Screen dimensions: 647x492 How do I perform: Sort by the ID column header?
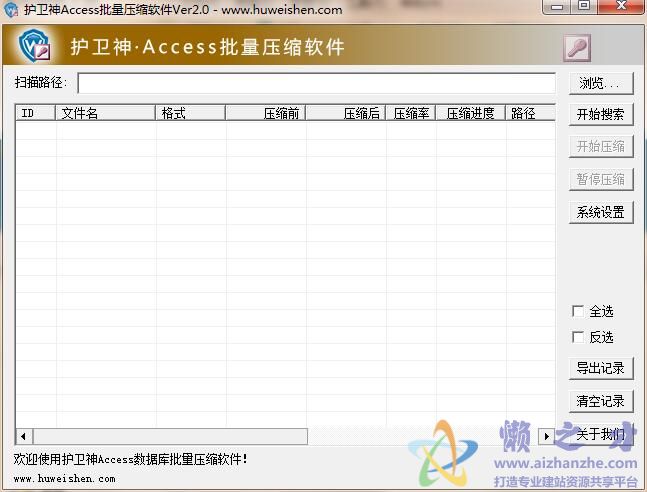[35, 113]
